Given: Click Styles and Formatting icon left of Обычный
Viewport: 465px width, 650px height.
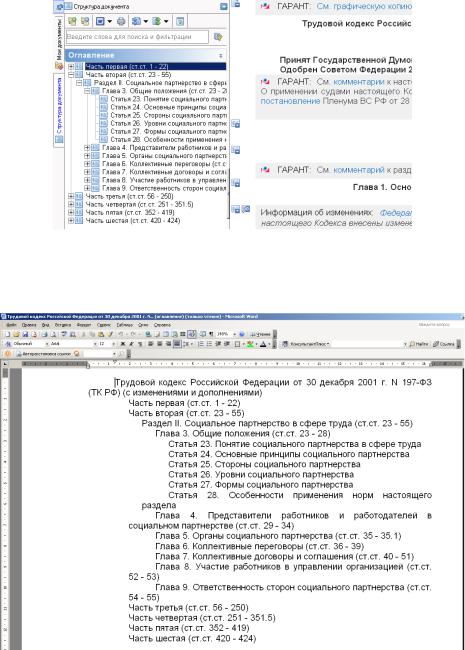Looking at the screenshot, I should pos(8,344).
